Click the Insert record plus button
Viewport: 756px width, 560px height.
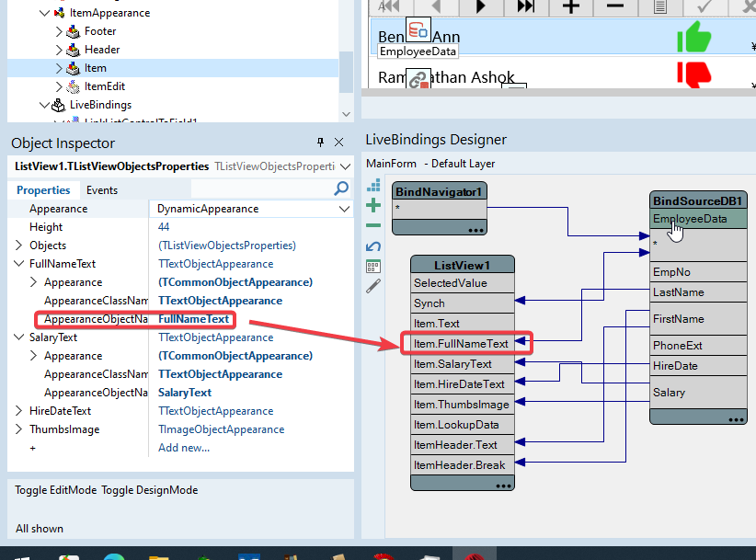click(x=571, y=6)
